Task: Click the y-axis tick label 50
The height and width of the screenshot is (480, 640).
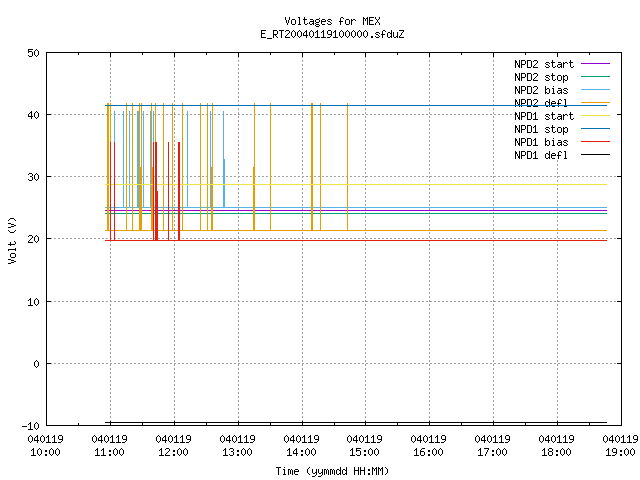Action: 33,53
